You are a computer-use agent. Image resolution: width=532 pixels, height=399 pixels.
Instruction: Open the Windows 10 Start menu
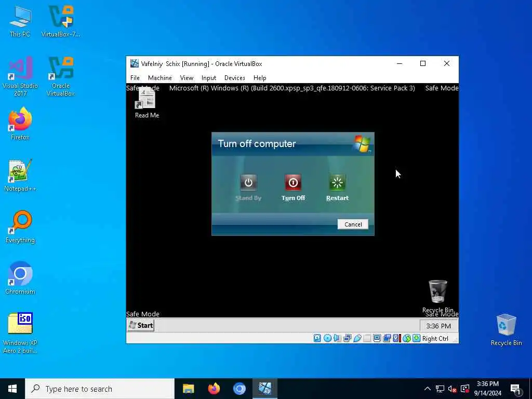pos(12,389)
